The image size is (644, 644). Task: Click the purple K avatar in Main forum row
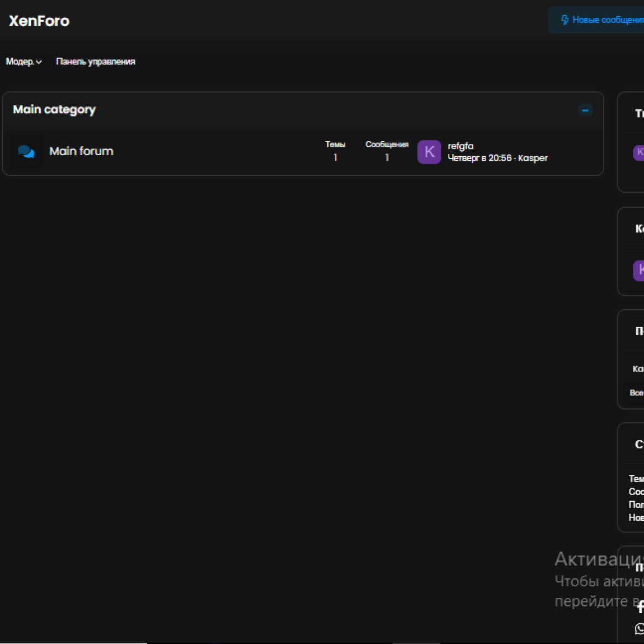[429, 152]
